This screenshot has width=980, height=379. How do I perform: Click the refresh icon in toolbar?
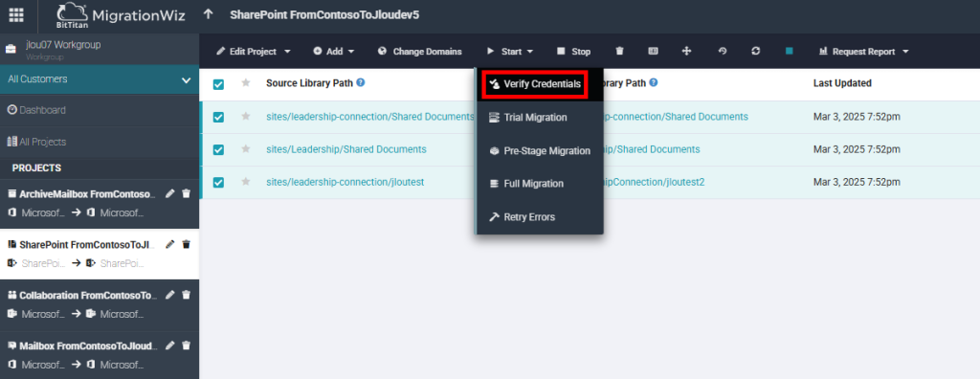click(x=756, y=52)
